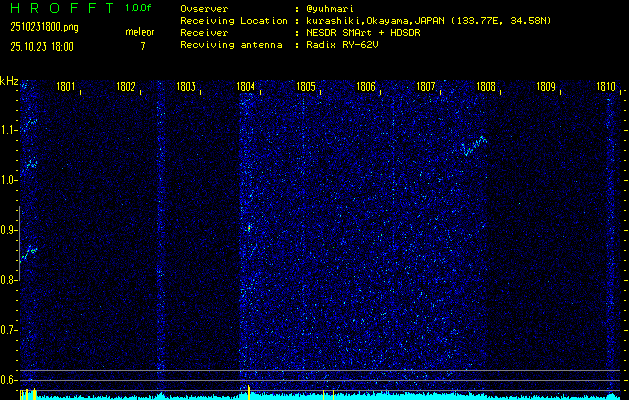The image size is (629, 400).
Task: Click the meteor count value 7
Action: [x=143, y=46]
